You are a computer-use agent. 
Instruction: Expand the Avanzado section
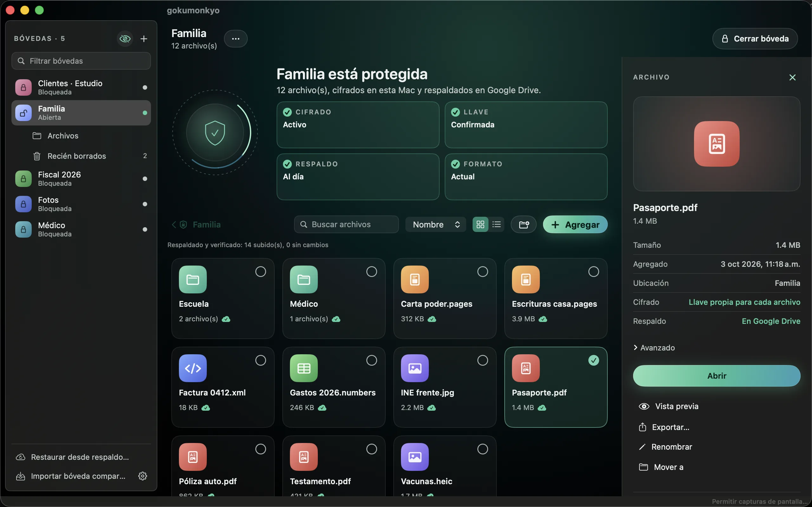pyautogui.click(x=654, y=348)
